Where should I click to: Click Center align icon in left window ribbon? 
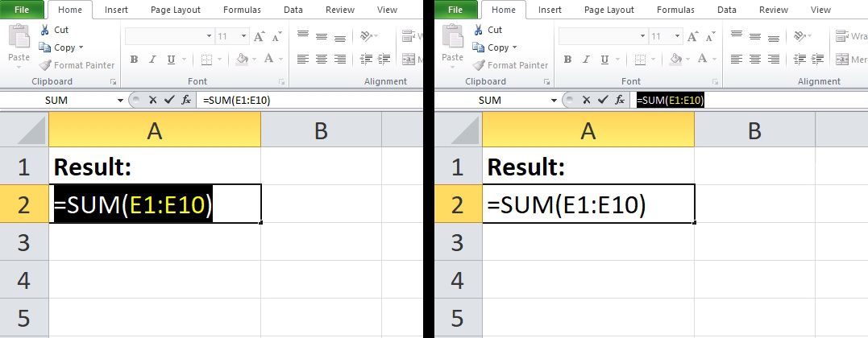tap(321, 60)
